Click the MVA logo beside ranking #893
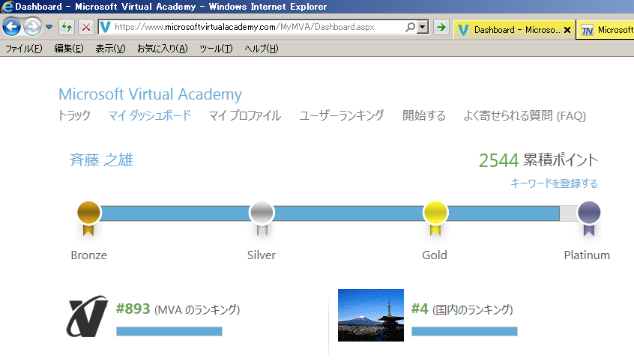 click(x=87, y=318)
